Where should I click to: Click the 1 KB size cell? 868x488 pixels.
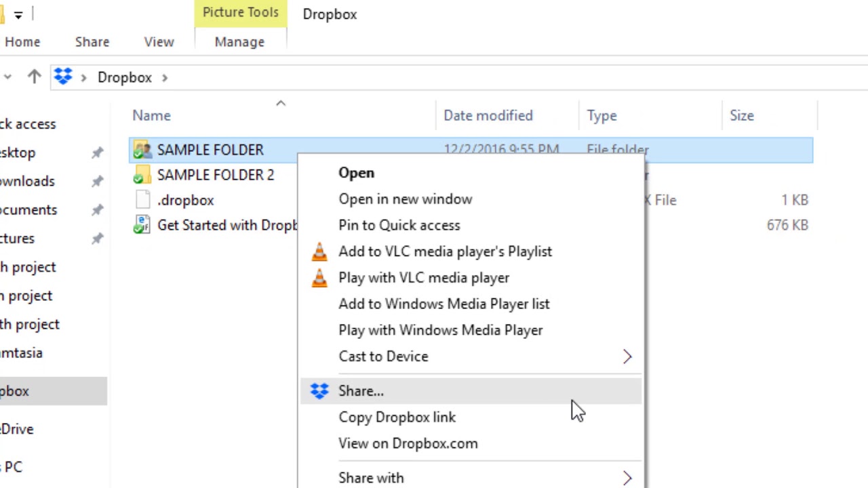(x=794, y=200)
